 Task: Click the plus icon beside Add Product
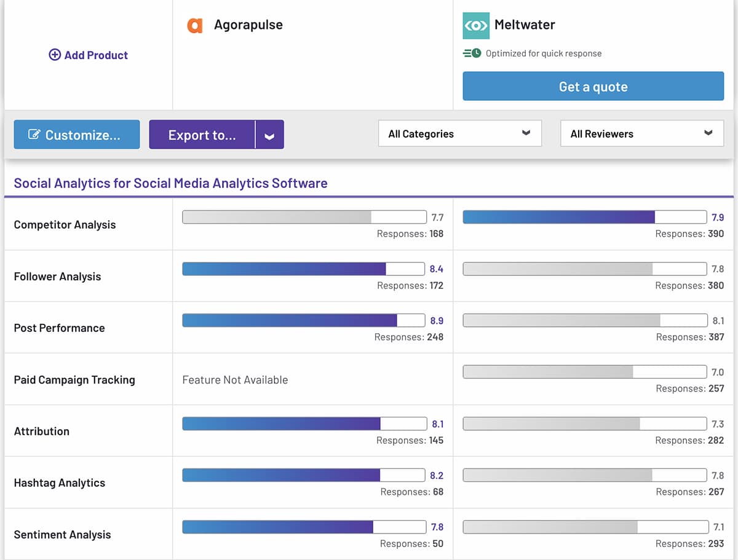(x=55, y=55)
